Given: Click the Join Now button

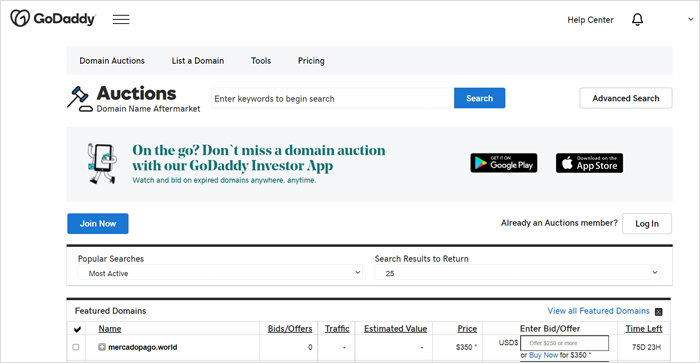Looking at the screenshot, I should coord(98,224).
